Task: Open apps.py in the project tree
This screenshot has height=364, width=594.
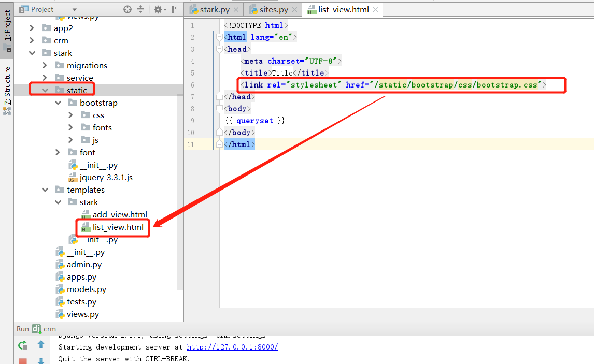Action: pos(81,277)
